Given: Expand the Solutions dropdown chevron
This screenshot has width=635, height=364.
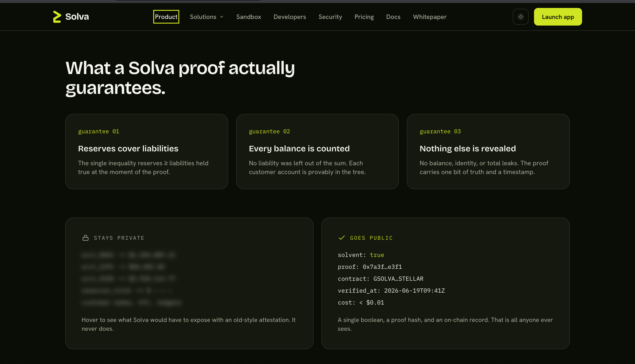Looking at the screenshot, I should click(x=222, y=17).
